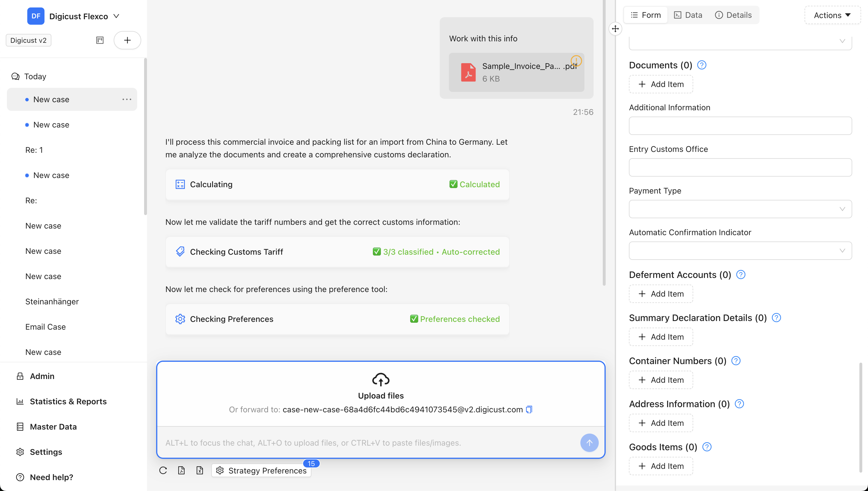This screenshot has width=868, height=491.
Task: Add an item under Deferment Accounts
Action: point(660,294)
